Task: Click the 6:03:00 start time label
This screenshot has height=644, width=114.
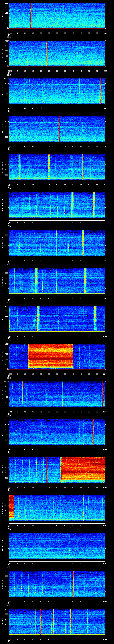Action: tap(9, 109)
